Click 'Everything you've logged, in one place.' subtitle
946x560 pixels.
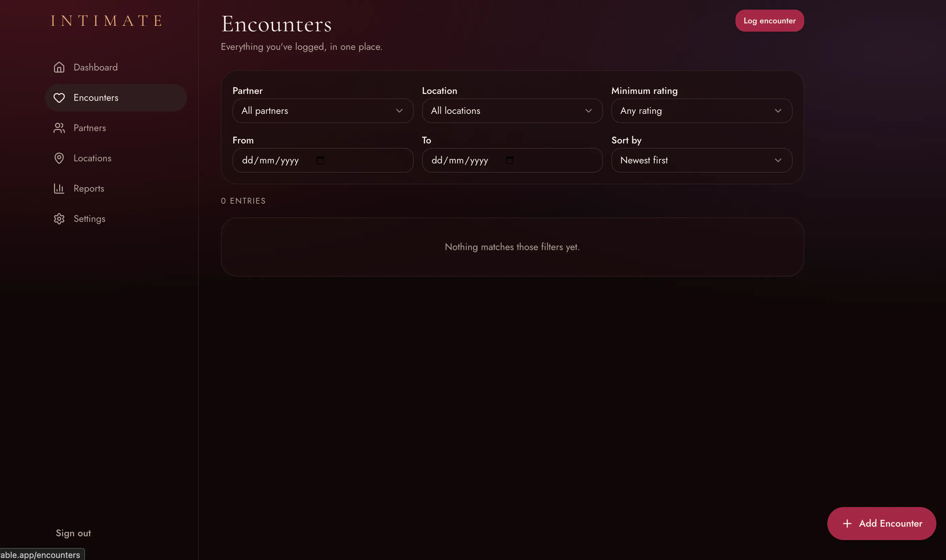pyautogui.click(x=301, y=47)
